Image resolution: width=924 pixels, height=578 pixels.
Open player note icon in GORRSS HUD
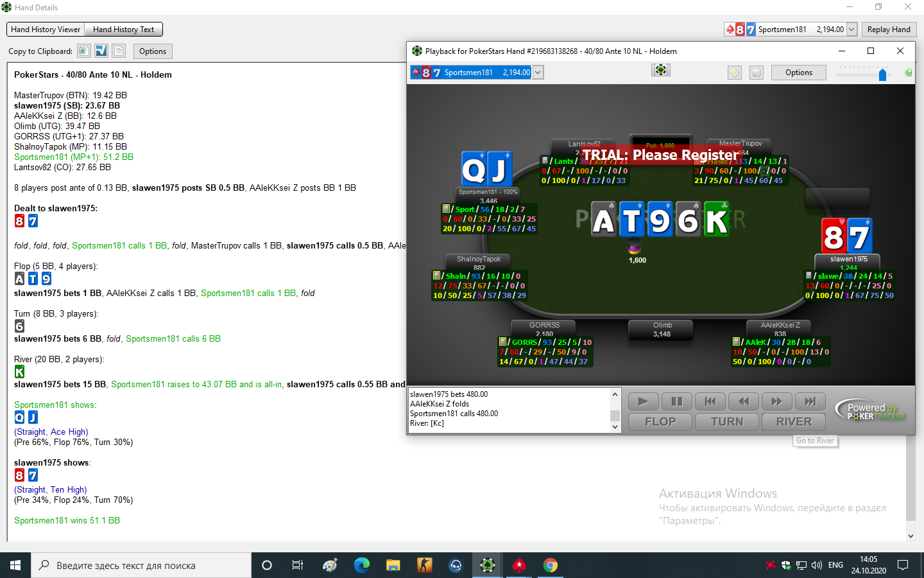point(502,342)
